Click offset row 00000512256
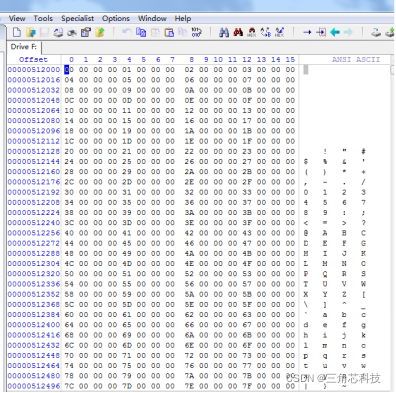396x393 pixels. pyautogui.click(x=34, y=233)
